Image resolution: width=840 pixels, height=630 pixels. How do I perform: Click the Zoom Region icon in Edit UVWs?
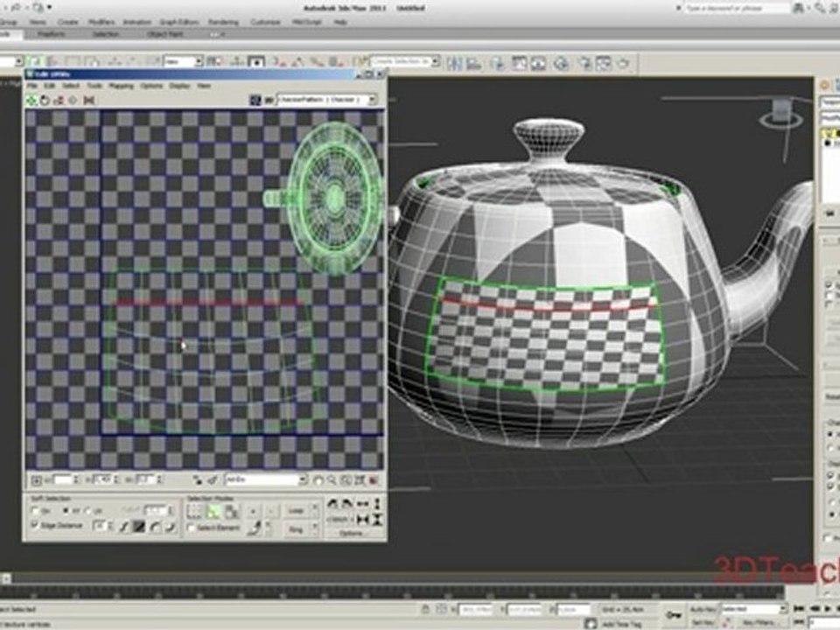click(346, 480)
